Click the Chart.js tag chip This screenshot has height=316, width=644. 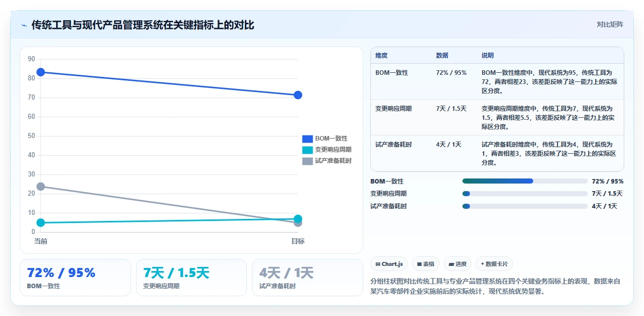[x=389, y=264]
